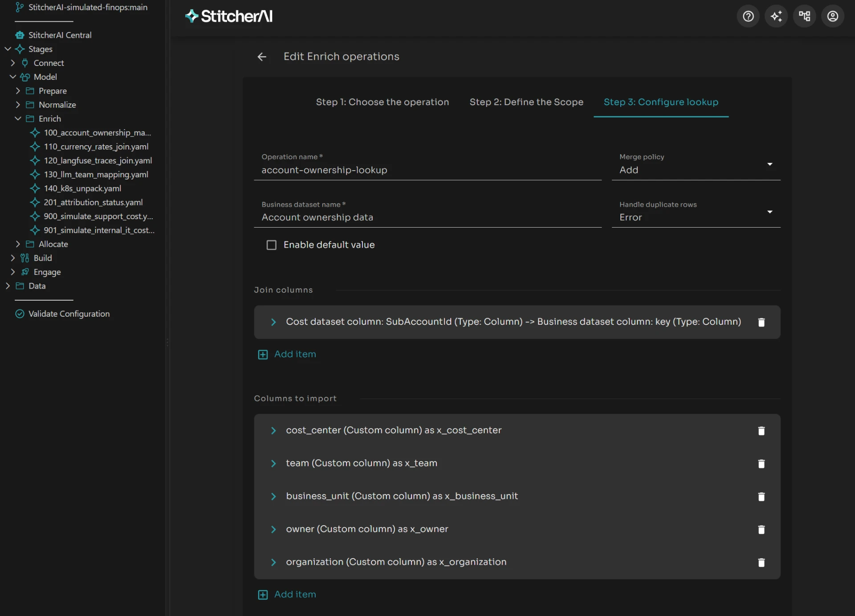The height and width of the screenshot is (616, 855).
Task: Click the Connect plug icon
Action: tap(25, 63)
